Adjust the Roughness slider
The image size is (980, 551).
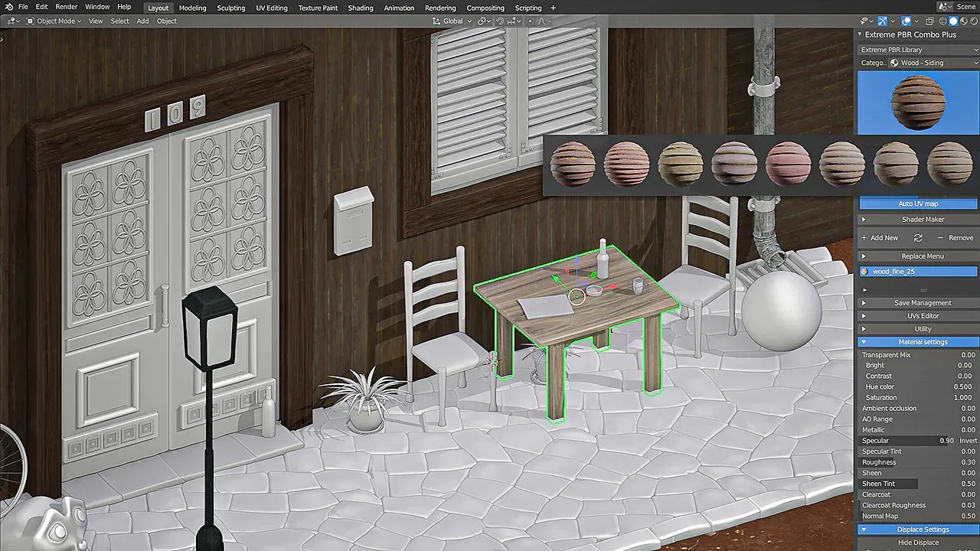tap(918, 462)
